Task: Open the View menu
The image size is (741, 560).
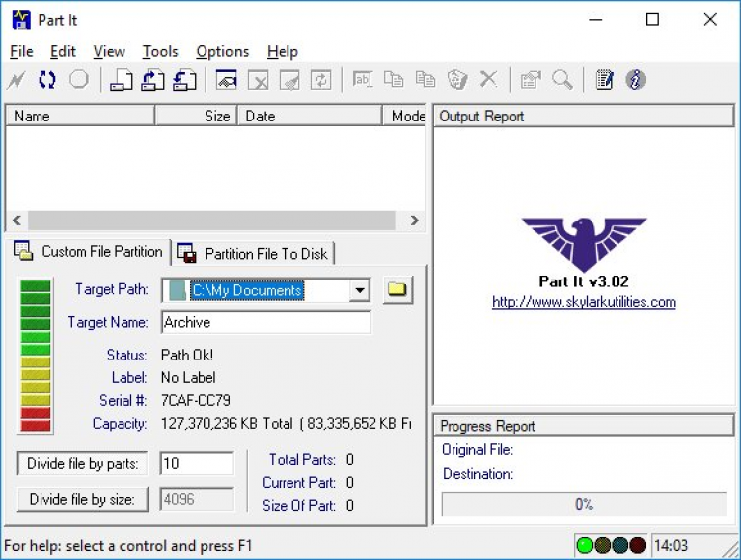Action: point(109,51)
